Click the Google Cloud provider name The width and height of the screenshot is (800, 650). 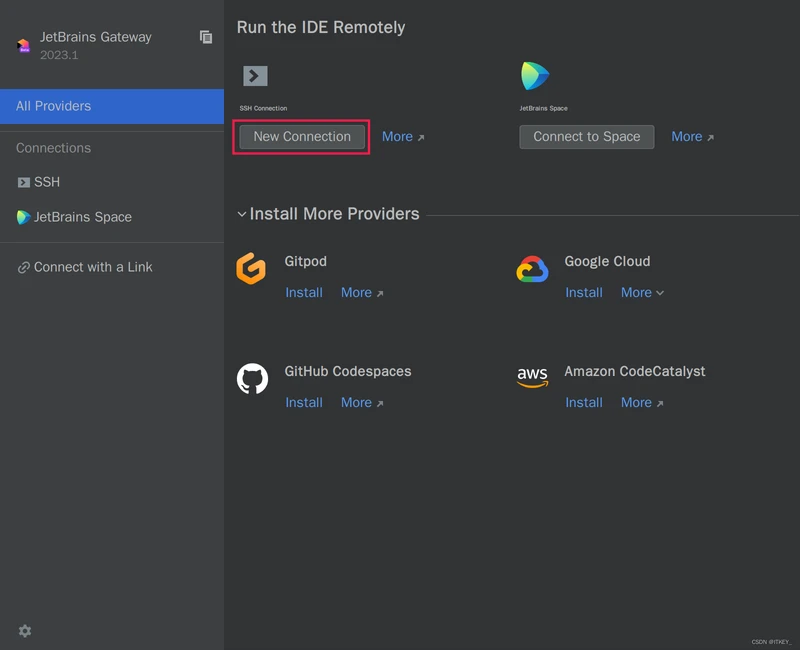pos(607,261)
